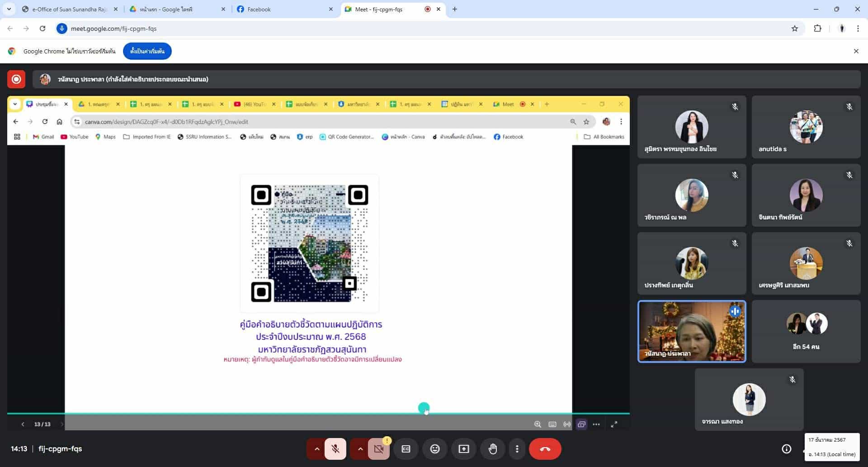Image resolution: width=868 pixels, height=467 pixels.
Task: Click the present screen button
Action: (463, 449)
